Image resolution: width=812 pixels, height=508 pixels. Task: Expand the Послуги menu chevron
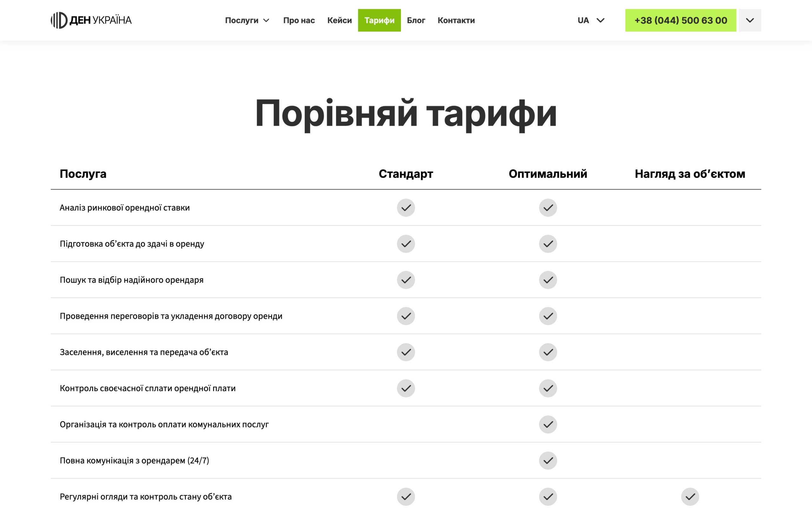[266, 21]
